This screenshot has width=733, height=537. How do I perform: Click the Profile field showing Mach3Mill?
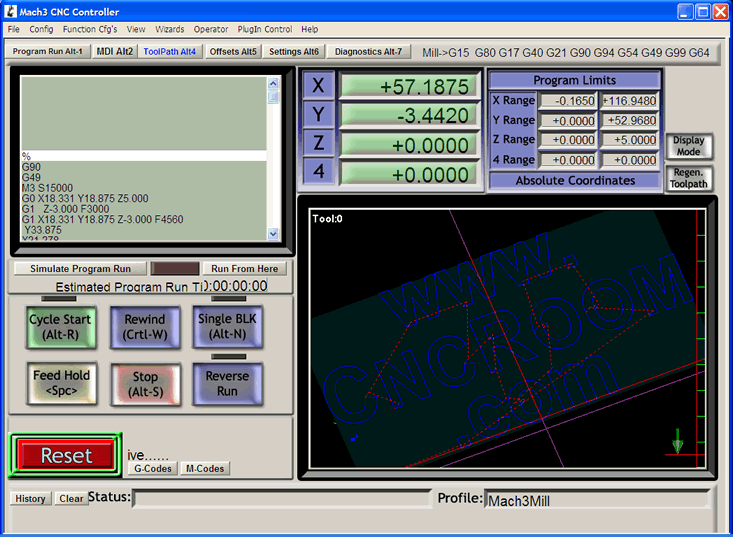(x=597, y=501)
